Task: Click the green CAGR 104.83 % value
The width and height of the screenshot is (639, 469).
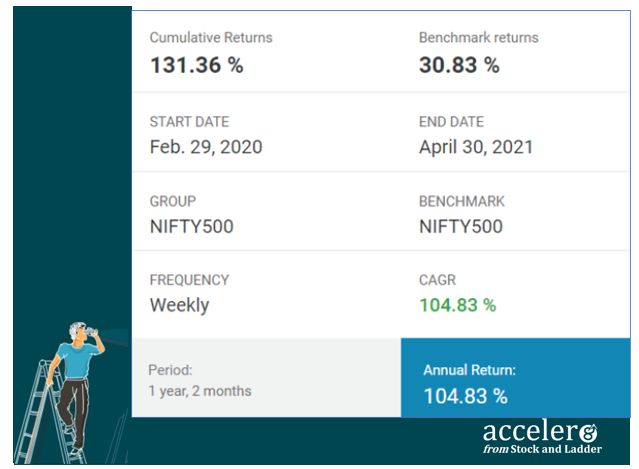Action: (x=458, y=305)
